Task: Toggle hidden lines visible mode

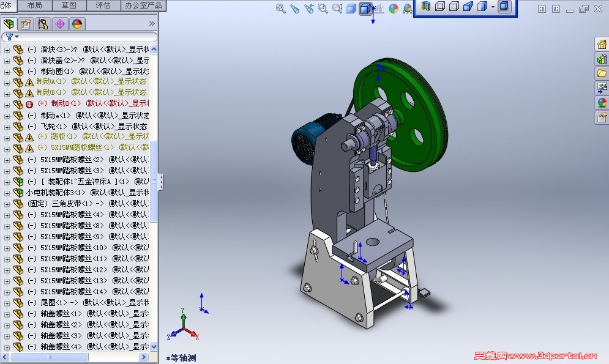Action: pos(454,8)
